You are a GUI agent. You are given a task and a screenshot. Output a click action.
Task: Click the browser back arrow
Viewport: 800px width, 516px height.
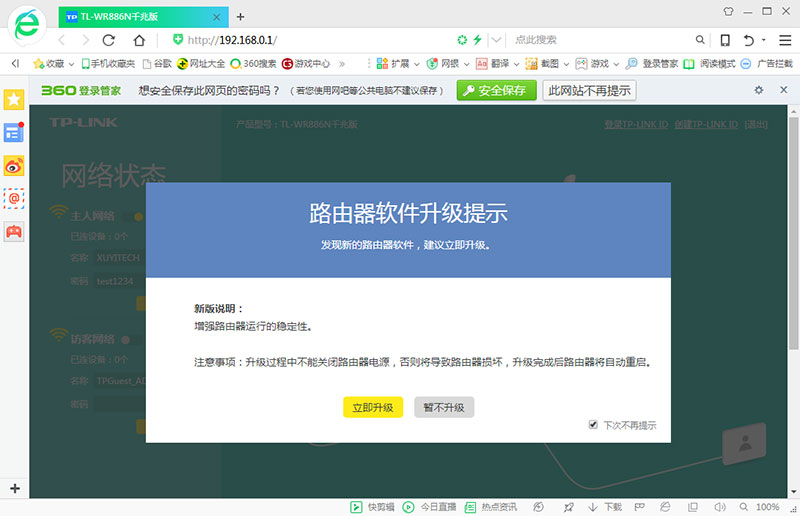[62, 40]
